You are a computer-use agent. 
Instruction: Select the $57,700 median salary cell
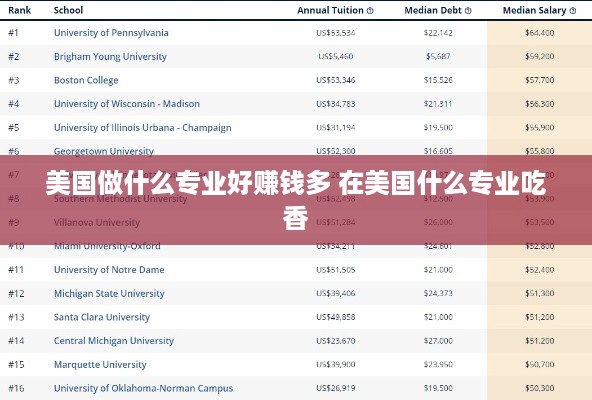[x=540, y=80]
